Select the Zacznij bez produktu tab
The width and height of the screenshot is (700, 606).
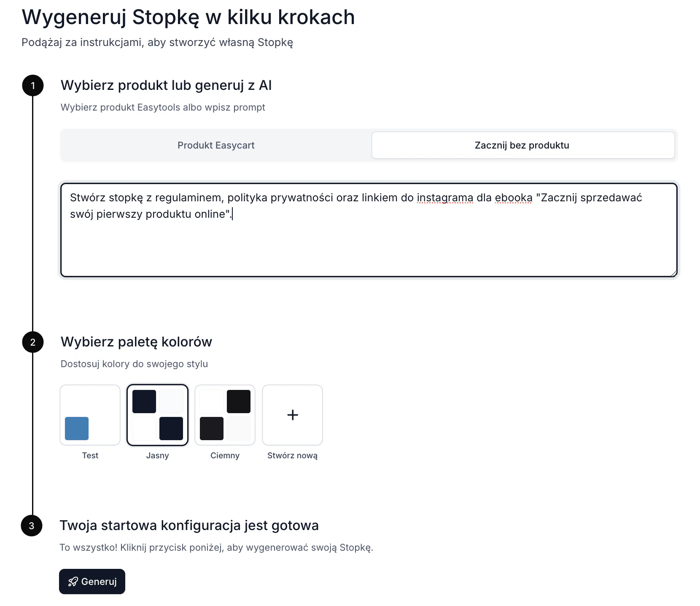pyautogui.click(x=523, y=145)
